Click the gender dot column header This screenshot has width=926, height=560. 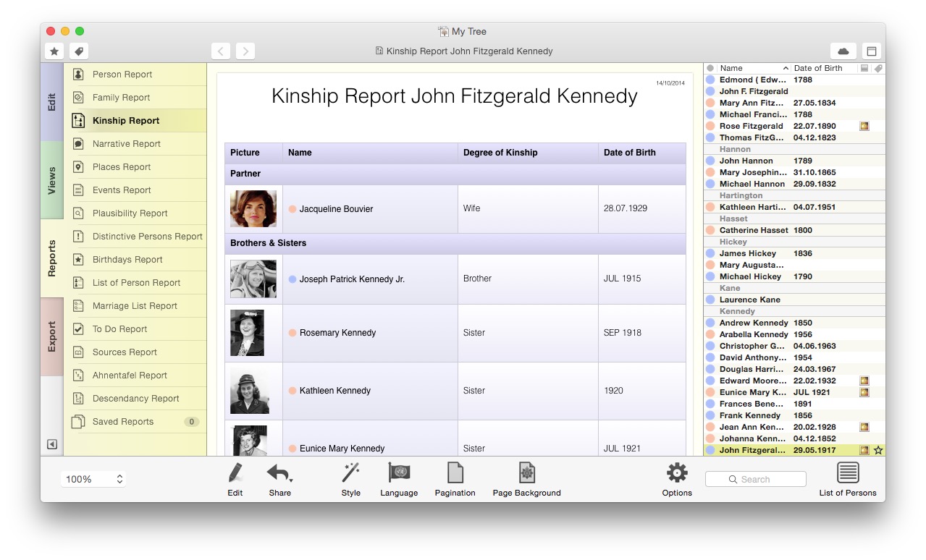pyautogui.click(x=710, y=68)
